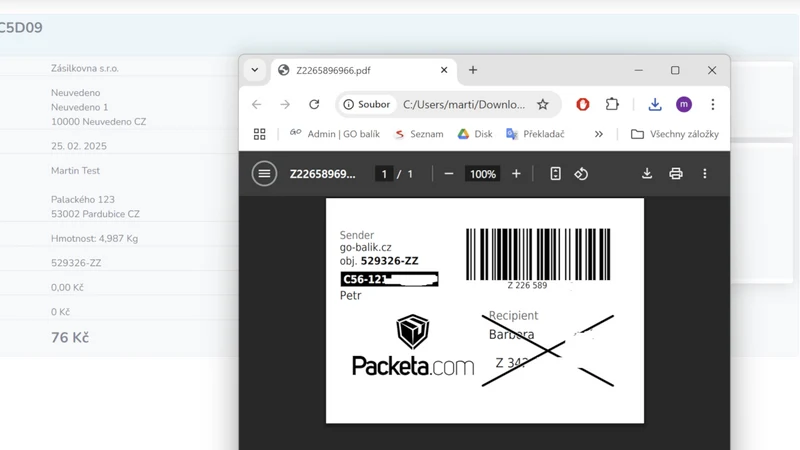Click the label barcode
This screenshot has height=450, width=800.
pyautogui.click(x=538, y=254)
